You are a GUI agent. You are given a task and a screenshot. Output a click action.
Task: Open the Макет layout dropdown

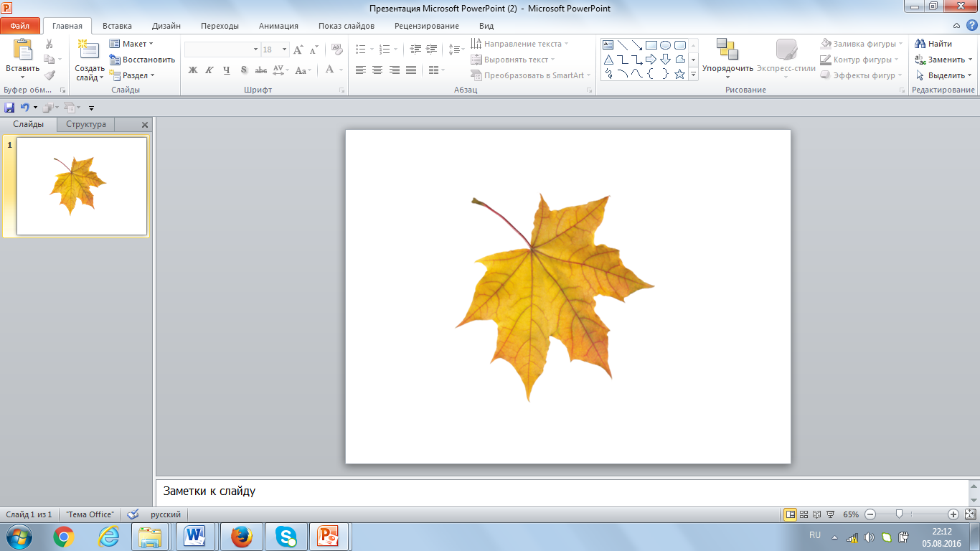(x=132, y=44)
